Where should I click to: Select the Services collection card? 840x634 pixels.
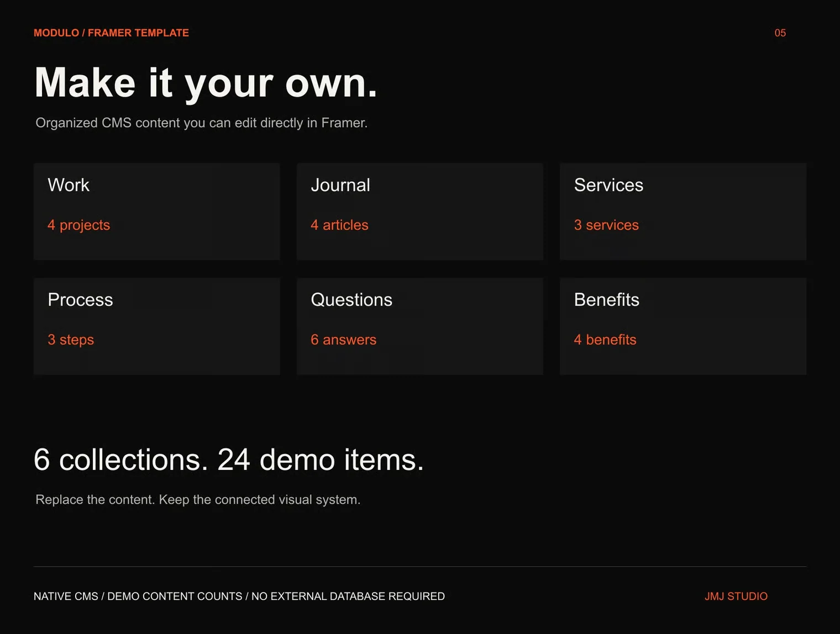tap(683, 212)
